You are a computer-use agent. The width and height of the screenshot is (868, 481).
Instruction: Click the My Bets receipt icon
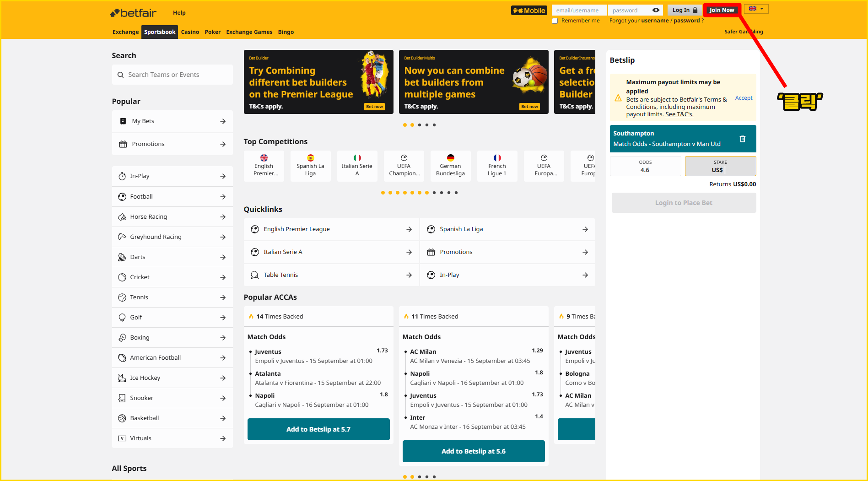[x=123, y=121]
